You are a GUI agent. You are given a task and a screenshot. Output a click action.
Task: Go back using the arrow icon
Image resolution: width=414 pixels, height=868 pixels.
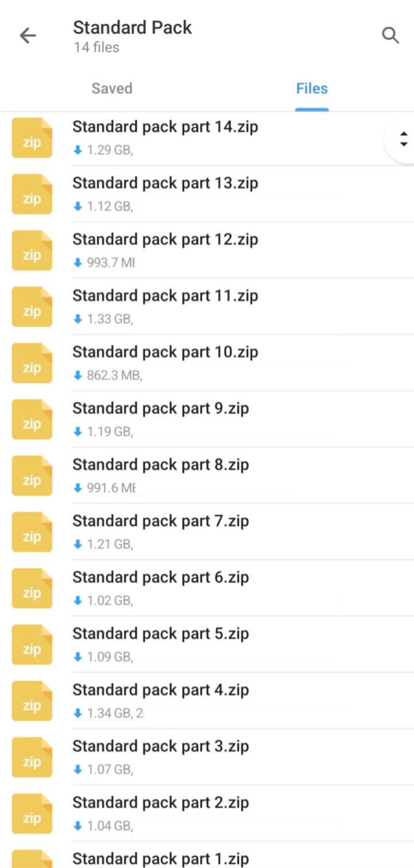pyautogui.click(x=28, y=36)
